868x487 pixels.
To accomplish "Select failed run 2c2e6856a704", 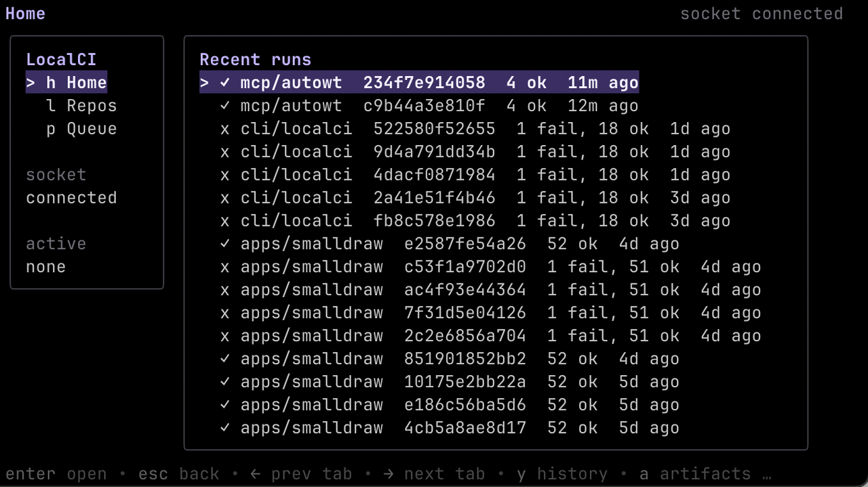I will pos(490,336).
